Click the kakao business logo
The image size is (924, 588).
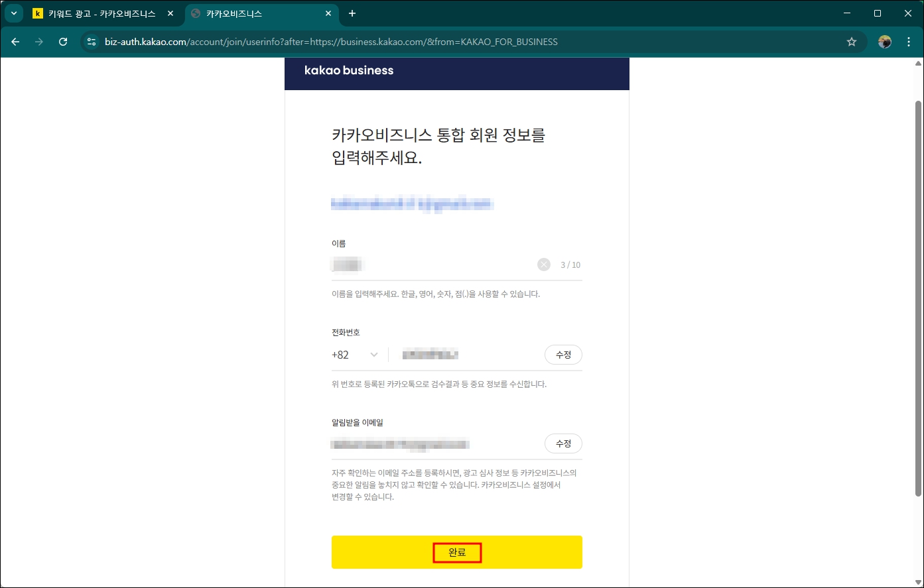tap(349, 70)
